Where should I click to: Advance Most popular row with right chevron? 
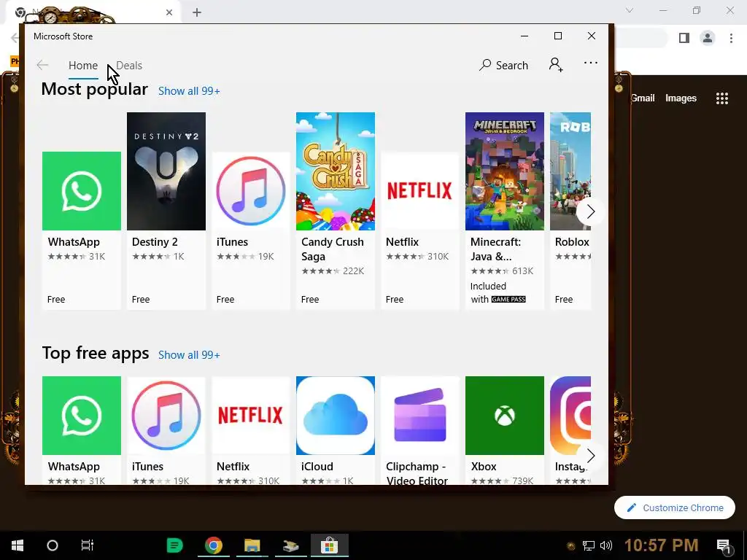click(591, 211)
